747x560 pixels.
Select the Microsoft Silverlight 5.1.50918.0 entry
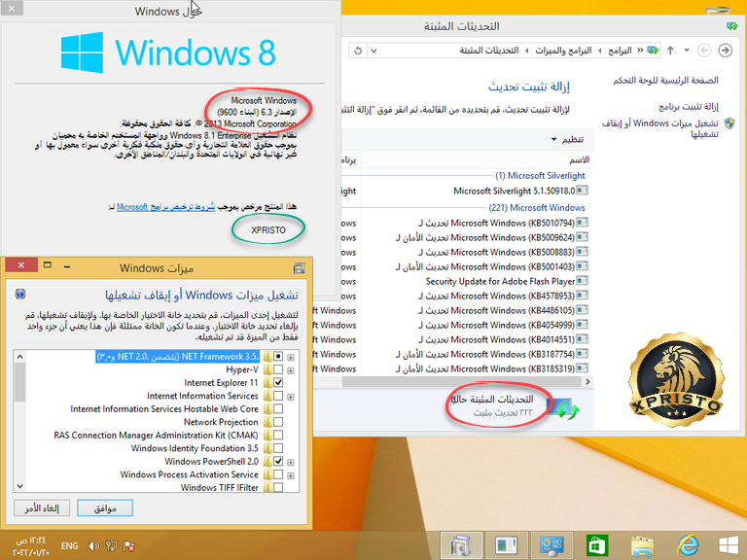[520, 191]
